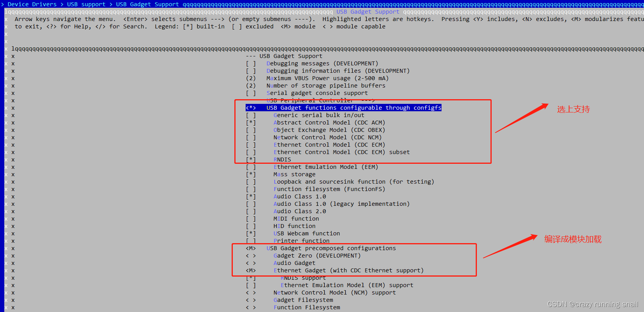Toggle Network Control Model (CDC NCM) checkbox
Viewport: 644px width, 312px height.
click(251, 137)
